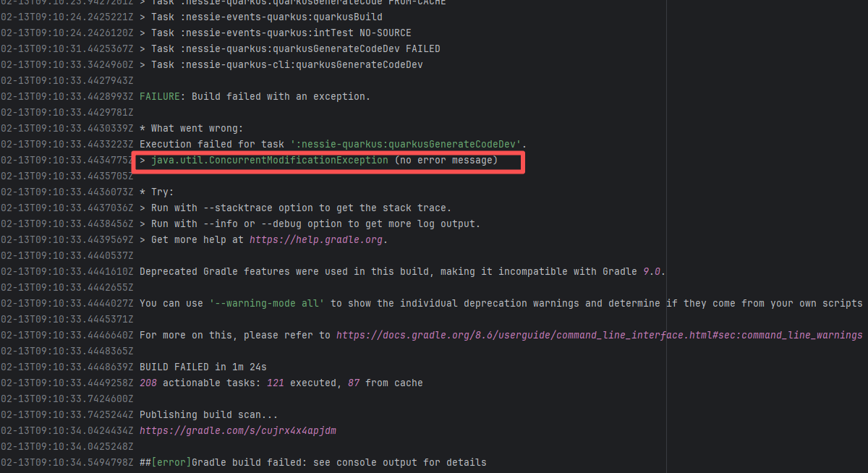The height and width of the screenshot is (473, 868).
Task: Click the quarkusGenerateCodeDev FAILED task line
Action: click(289, 48)
